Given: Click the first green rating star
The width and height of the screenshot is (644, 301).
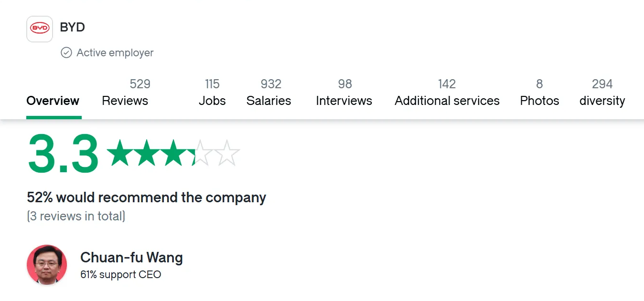Looking at the screenshot, I should point(119,153).
